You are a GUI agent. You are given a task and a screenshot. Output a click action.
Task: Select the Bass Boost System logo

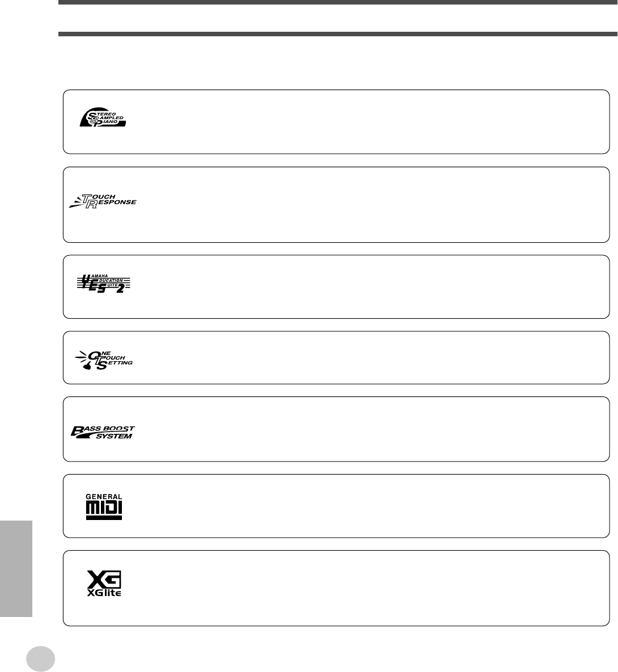pyautogui.click(x=102, y=432)
